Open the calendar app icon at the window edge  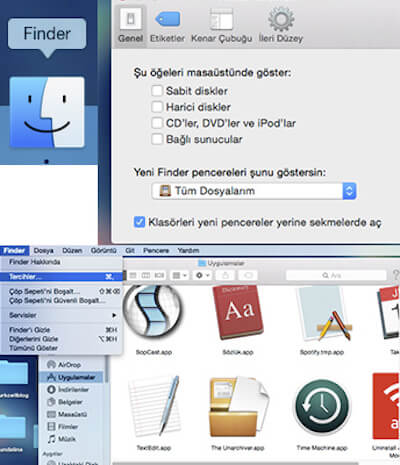click(x=389, y=313)
